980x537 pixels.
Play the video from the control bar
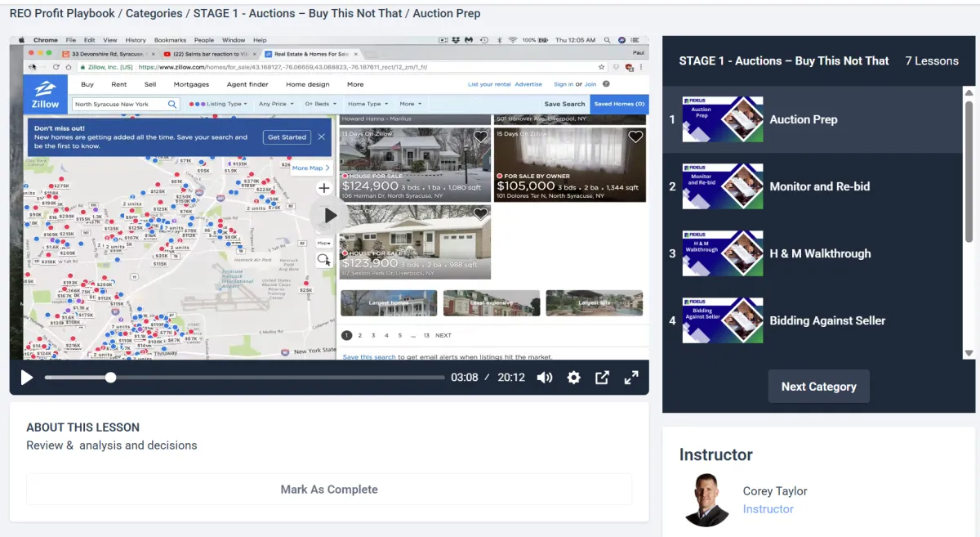coord(27,378)
